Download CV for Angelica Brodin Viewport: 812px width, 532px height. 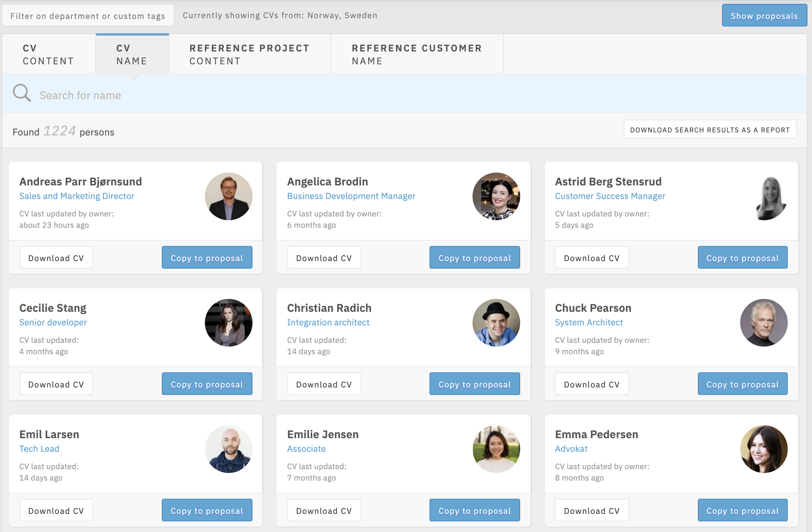tap(324, 258)
